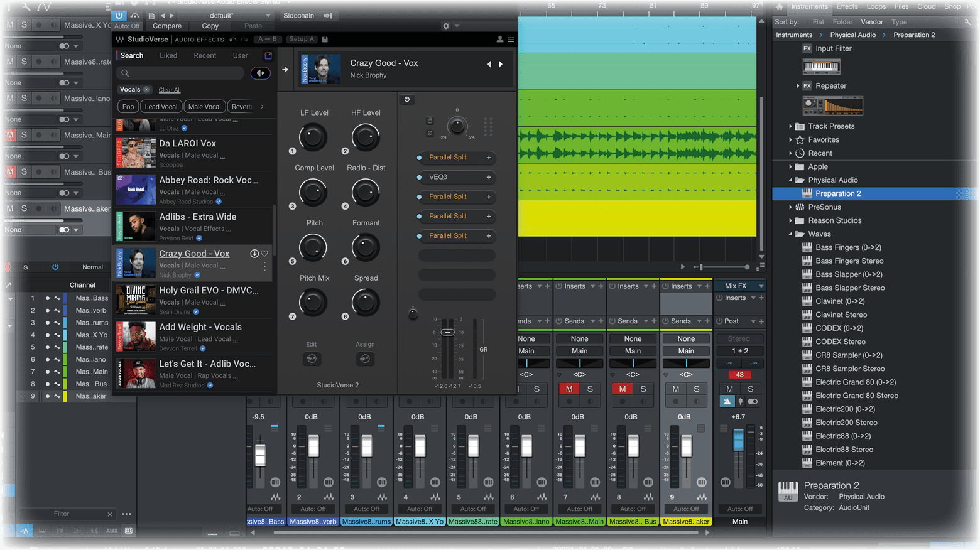The width and height of the screenshot is (980, 550).
Task: Click the Copy button in the plugin header
Action: coord(210,26)
